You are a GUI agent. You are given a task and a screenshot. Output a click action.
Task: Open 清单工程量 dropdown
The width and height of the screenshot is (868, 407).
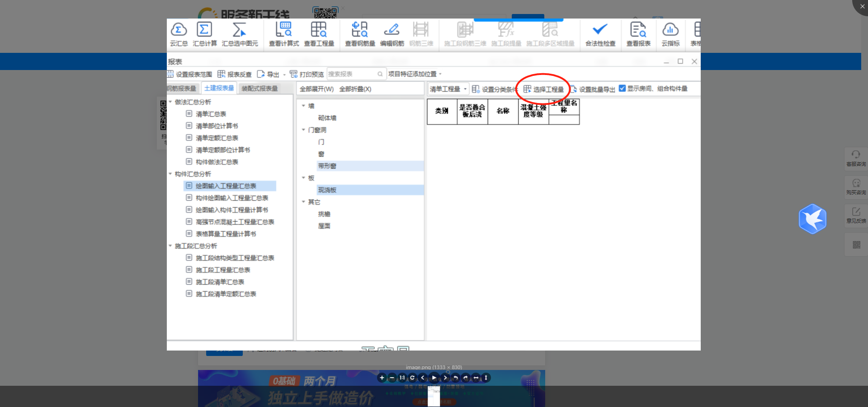pyautogui.click(x=448, y=89)
